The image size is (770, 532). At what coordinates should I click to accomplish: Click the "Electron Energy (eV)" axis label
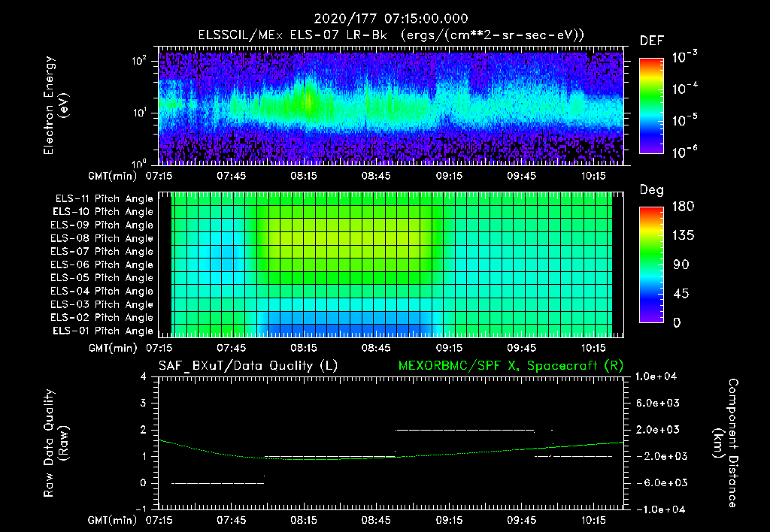(x=56, y=105)
